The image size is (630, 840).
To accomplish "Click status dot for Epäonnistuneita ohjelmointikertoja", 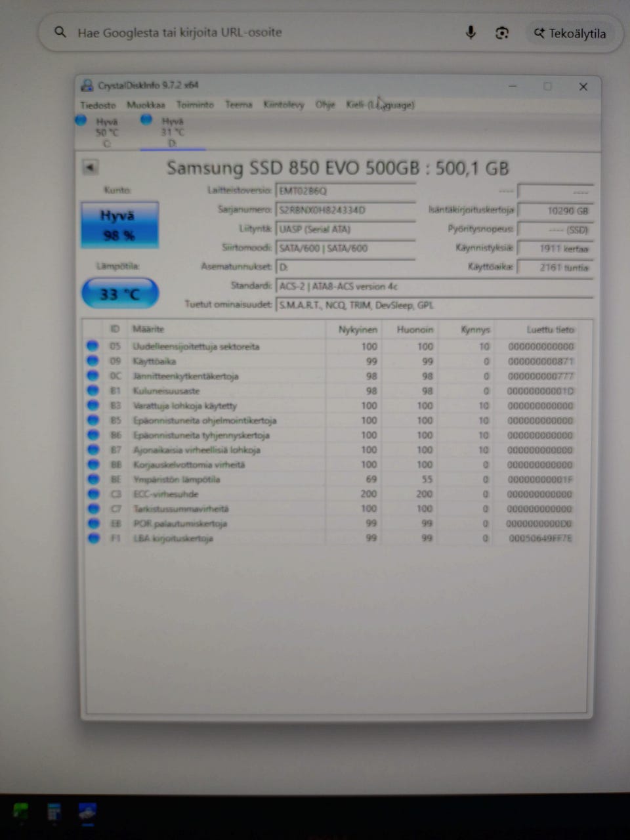I will point(93,420).
